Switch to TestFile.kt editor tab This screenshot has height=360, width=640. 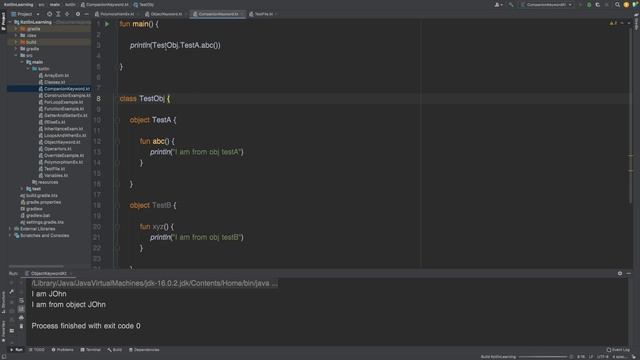pyautogui.click(x=263, y=14)
